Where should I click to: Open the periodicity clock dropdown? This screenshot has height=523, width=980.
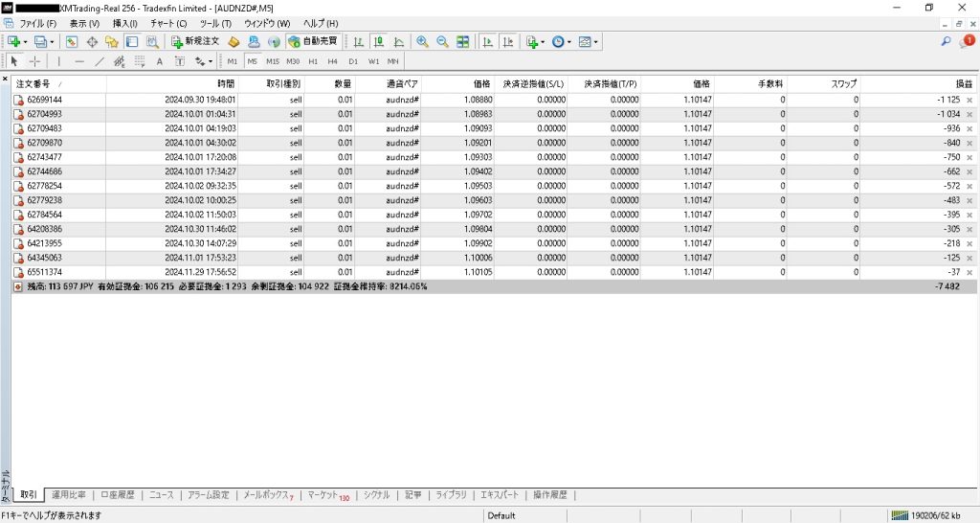point(562,41)
